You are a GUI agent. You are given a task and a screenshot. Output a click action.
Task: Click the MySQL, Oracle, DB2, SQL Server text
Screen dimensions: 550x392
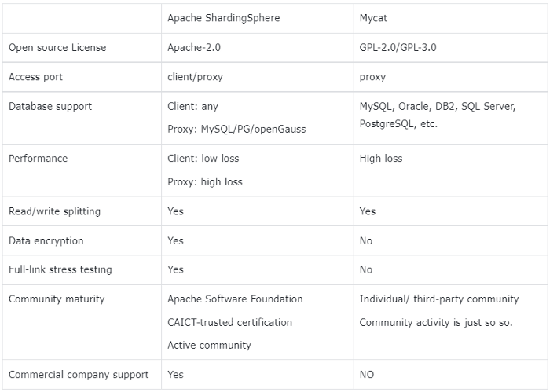click(438, 107)
